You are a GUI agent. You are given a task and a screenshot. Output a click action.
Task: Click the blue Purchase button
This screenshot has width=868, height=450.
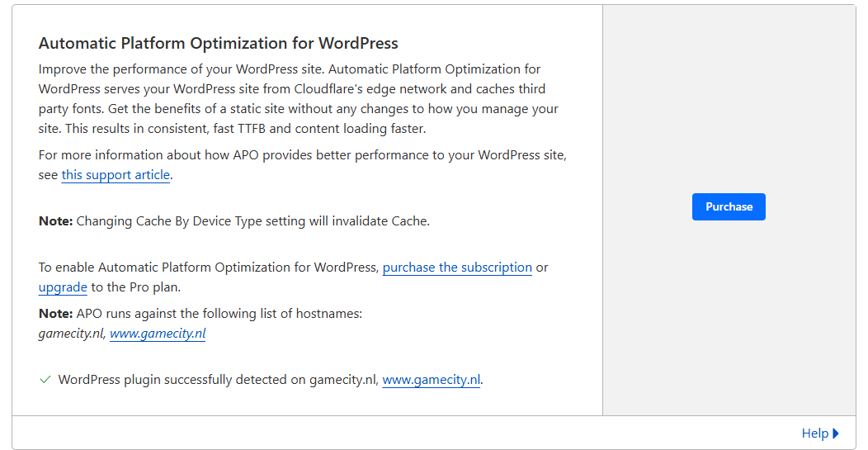(729, 207)
